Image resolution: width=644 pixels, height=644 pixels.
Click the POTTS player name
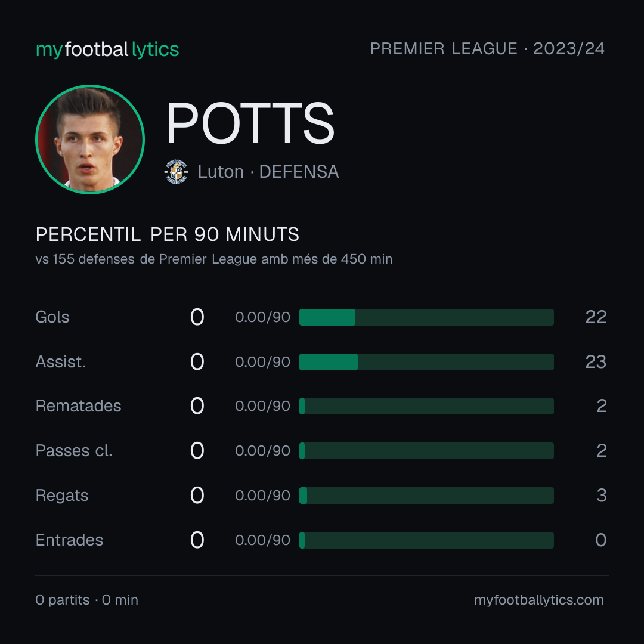[x=250, y=123]
